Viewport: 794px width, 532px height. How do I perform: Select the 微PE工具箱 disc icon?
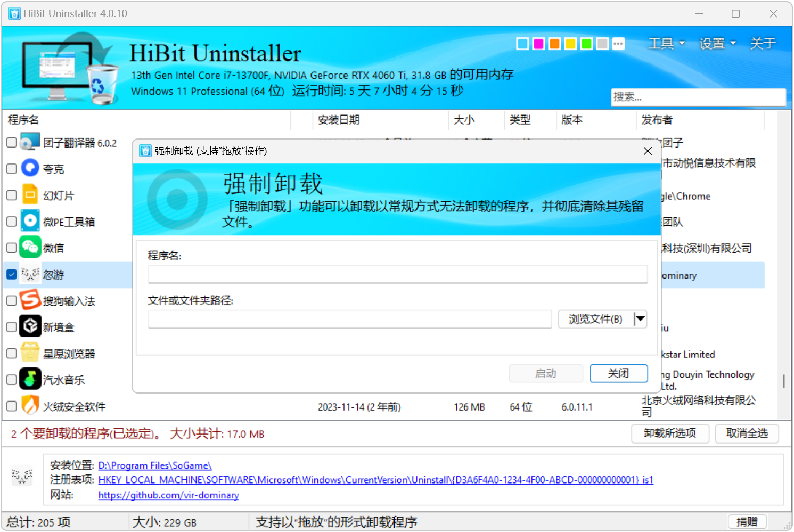30,221
